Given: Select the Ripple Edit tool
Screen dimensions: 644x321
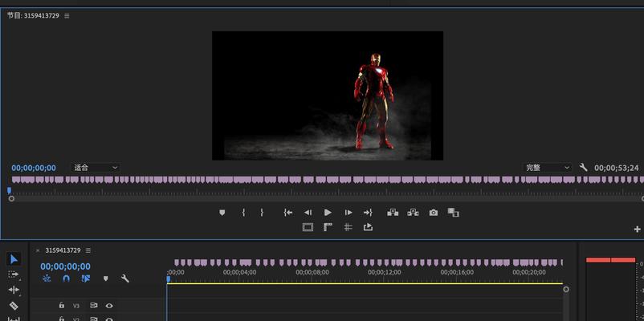Looking at the screenshot, I should (14, 290).
